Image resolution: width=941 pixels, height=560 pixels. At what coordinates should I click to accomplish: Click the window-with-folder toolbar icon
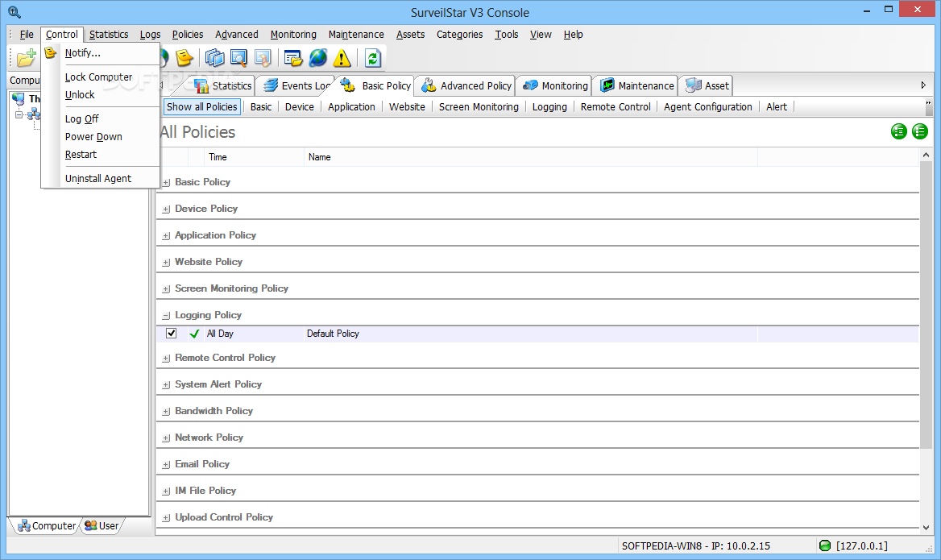293,58
